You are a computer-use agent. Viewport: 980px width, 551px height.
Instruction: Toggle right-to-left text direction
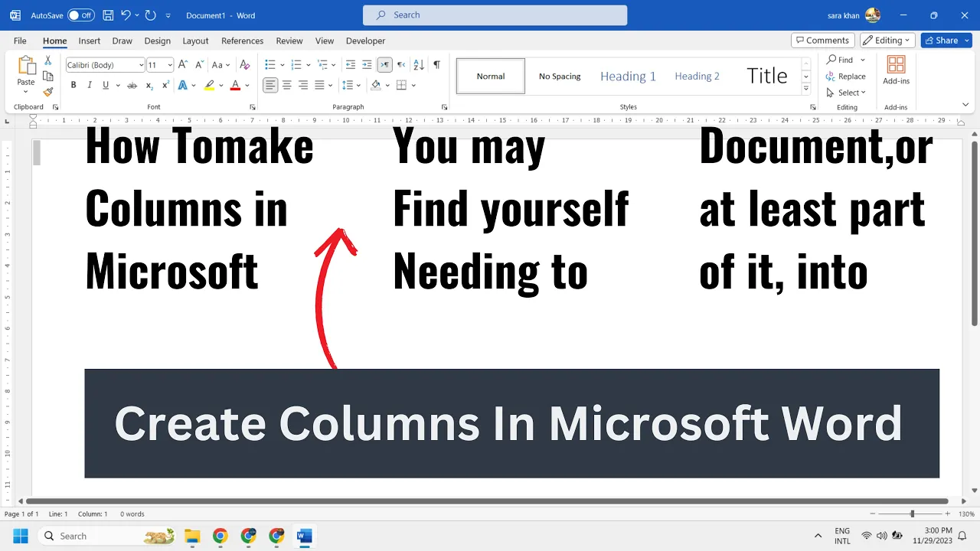click(401, 65)
